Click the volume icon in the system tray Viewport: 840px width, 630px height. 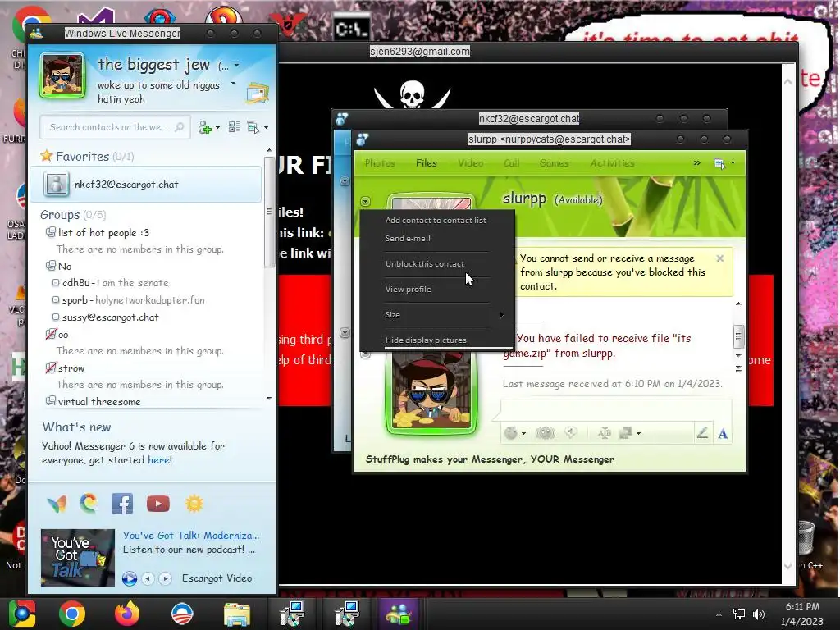coord(759,614)
